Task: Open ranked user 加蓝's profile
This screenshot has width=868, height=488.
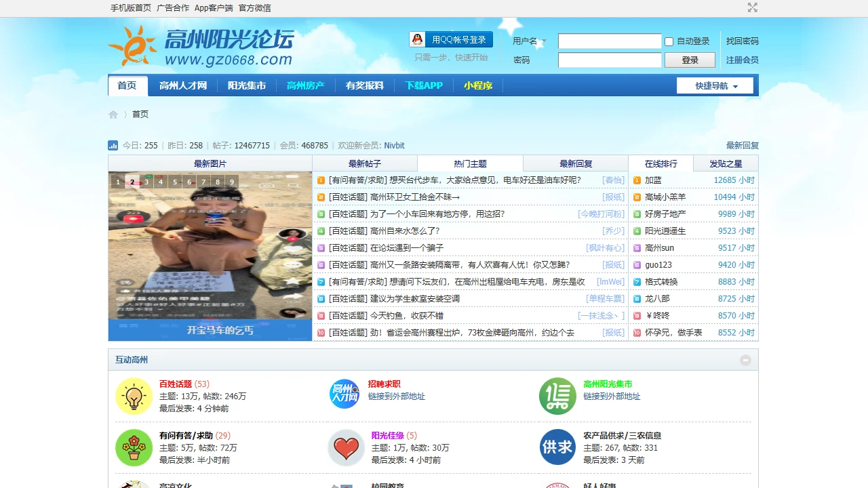Action: tap(653, 180)
